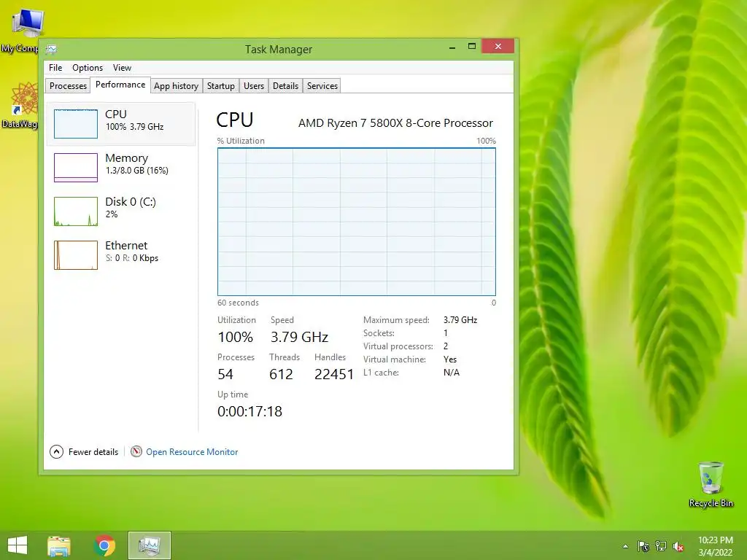
Task: Click the threads count 612
Action: click(281, 374)
